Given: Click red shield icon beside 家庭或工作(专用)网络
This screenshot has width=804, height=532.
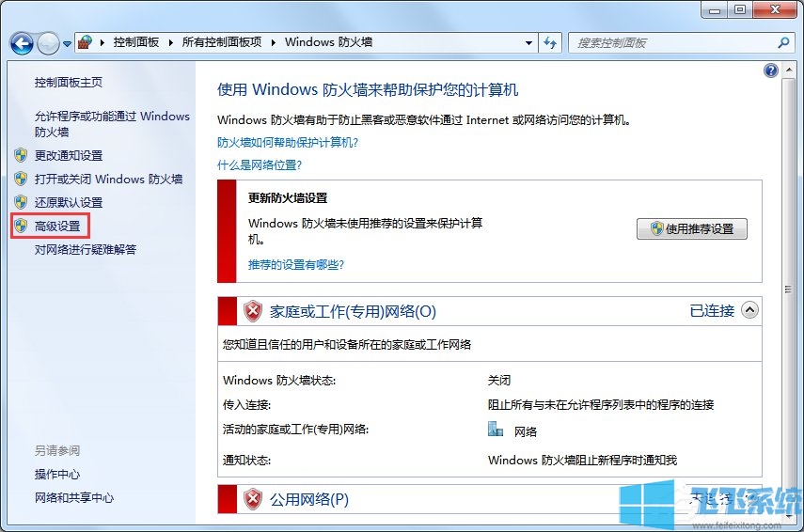Looking at the screenshot, I should [x=253, y=311].
